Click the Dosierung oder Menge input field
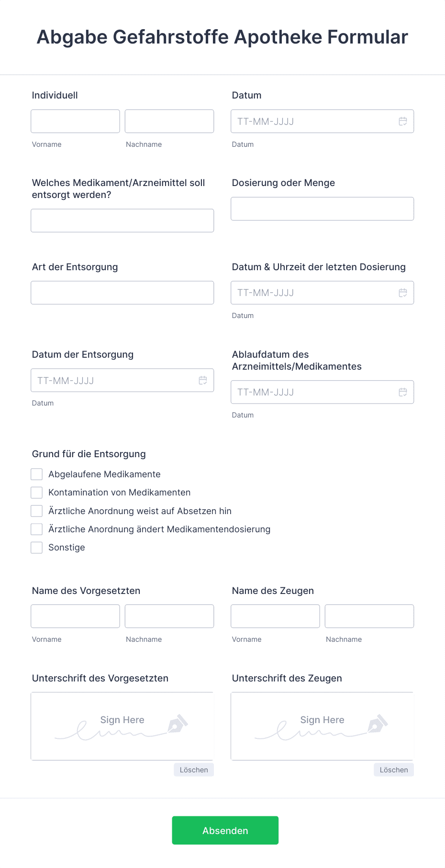This screenshot has width=445, height=868. [x=322, y=209]
